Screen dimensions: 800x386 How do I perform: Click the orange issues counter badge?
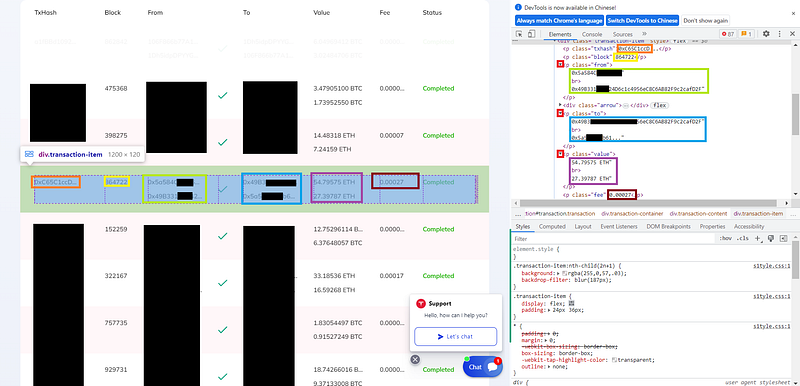[x=746, y=34]
